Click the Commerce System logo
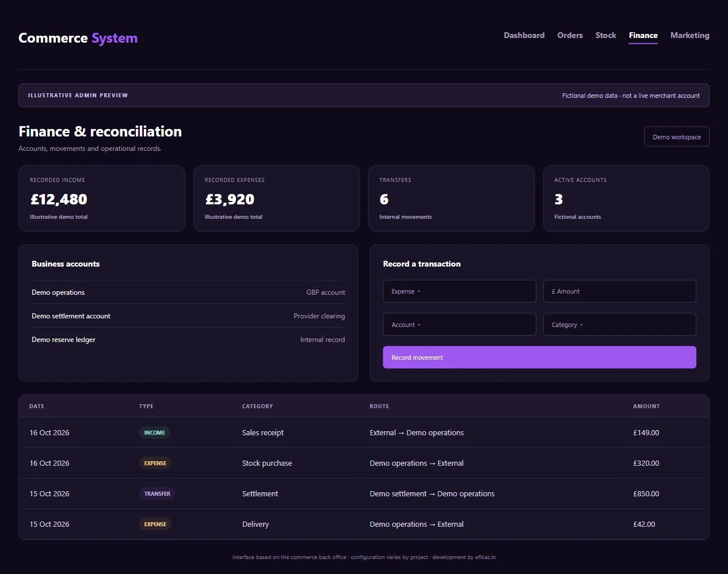The image size is (728, 574). [78, 38]
